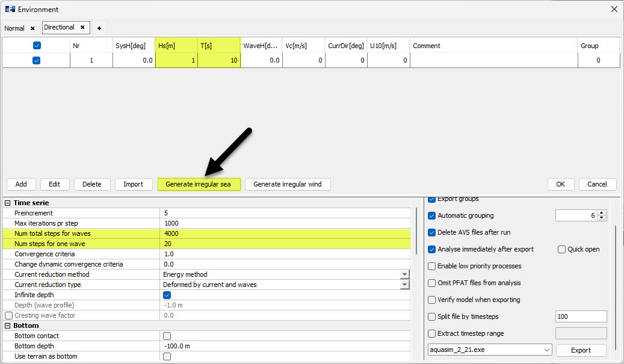Open the Current reduction type dropdown

tap(404, 285)
